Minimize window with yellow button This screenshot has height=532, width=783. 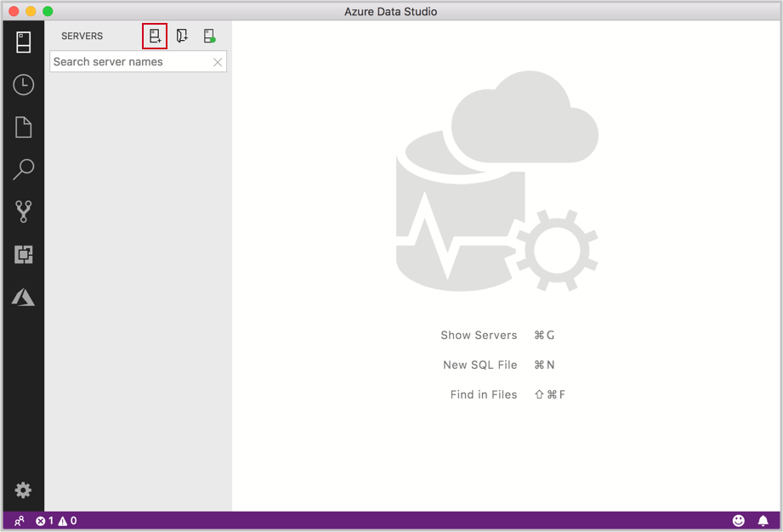pos(31,11)
